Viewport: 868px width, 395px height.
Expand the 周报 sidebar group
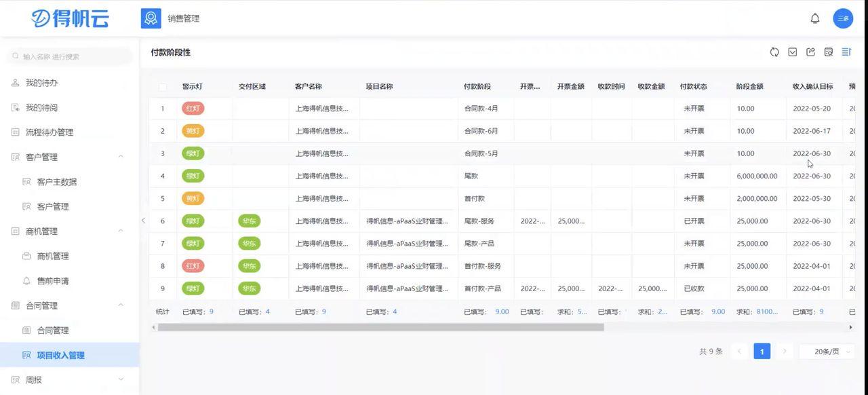click(121, 379)
